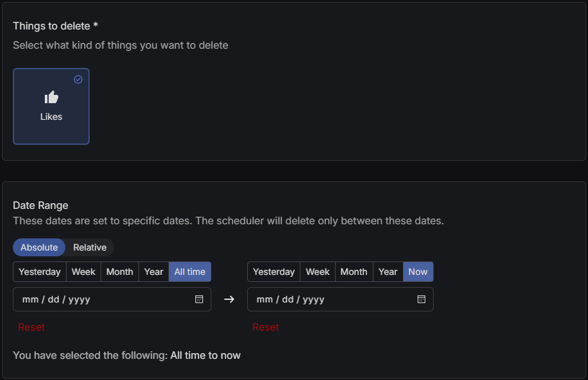Pick Month as the end date preset
Image resolution: width=588 pixels, height=380 pixels.
(x=354, y=272)
